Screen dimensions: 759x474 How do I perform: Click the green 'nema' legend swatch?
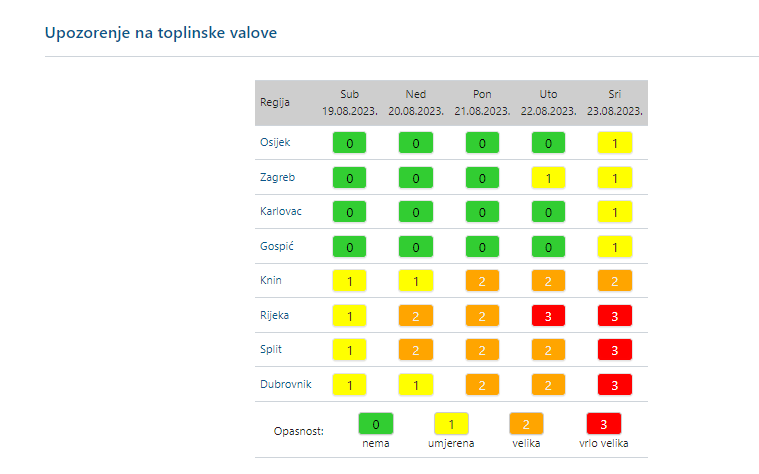[376, 424]
